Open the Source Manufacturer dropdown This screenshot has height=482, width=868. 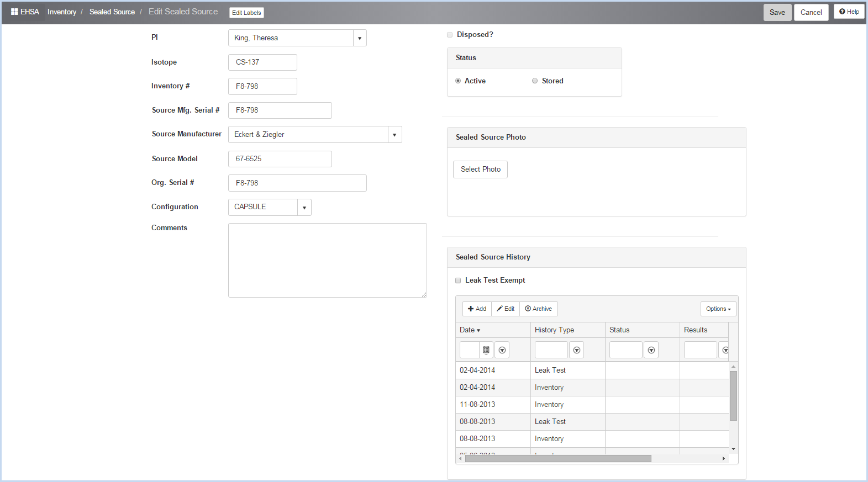click(394, 135)
